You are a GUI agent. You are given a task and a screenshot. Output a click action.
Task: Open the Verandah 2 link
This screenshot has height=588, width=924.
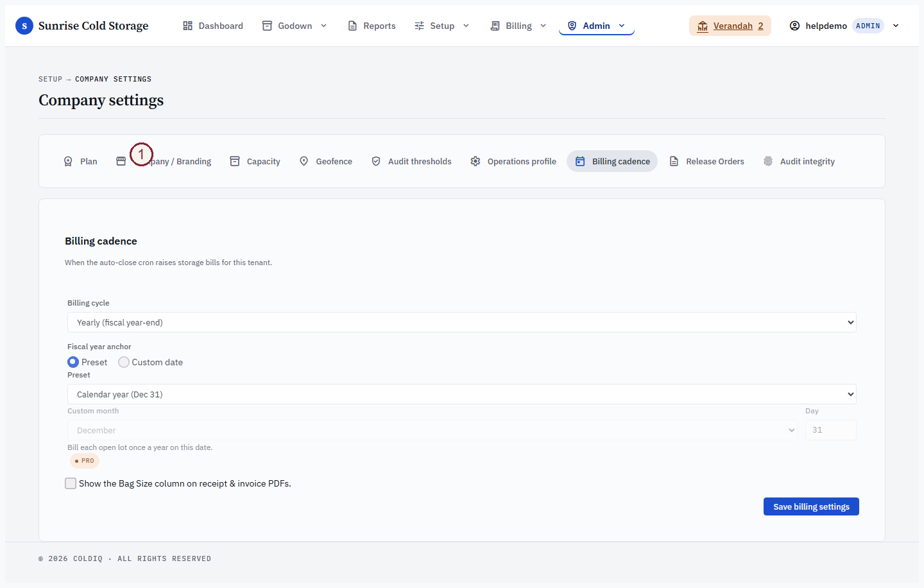pyautogui.click(x=730, y=26)
